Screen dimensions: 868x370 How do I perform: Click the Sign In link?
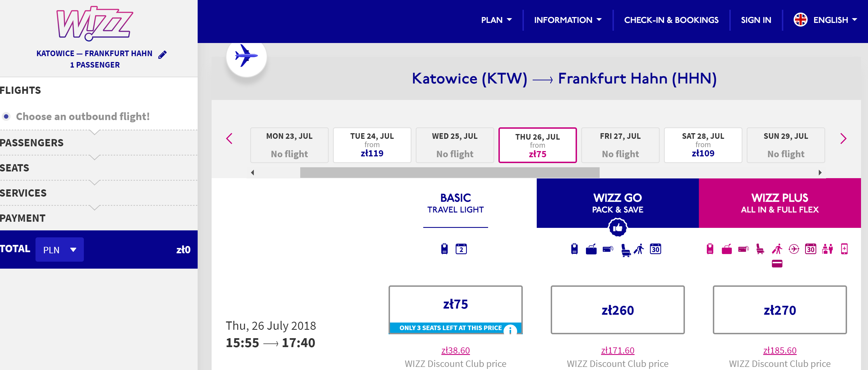click(x=756, y=20)
